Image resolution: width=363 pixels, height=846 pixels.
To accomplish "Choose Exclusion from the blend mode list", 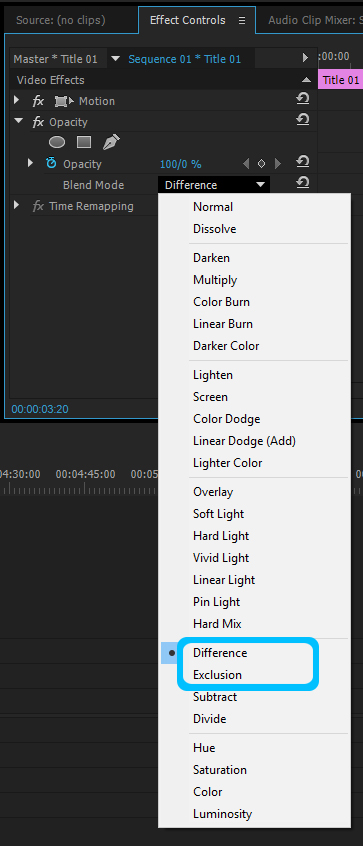I will 217,675.
